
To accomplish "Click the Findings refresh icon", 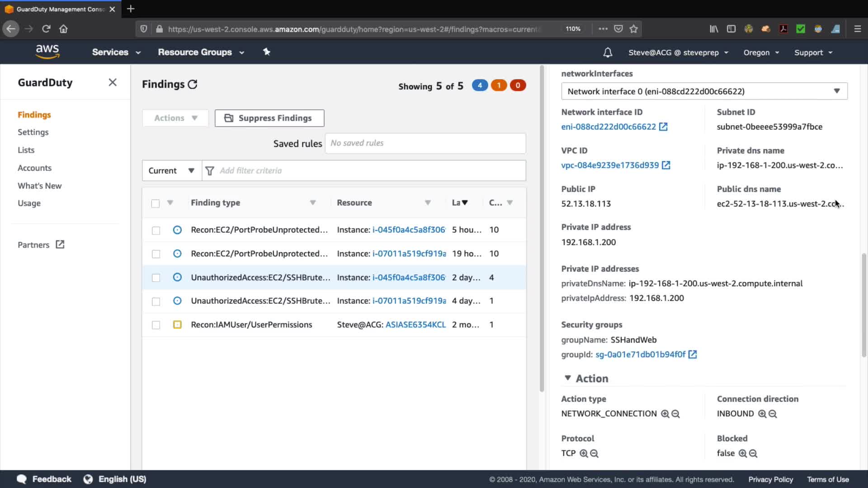I will pyautogui.click(x=193, y=84).
